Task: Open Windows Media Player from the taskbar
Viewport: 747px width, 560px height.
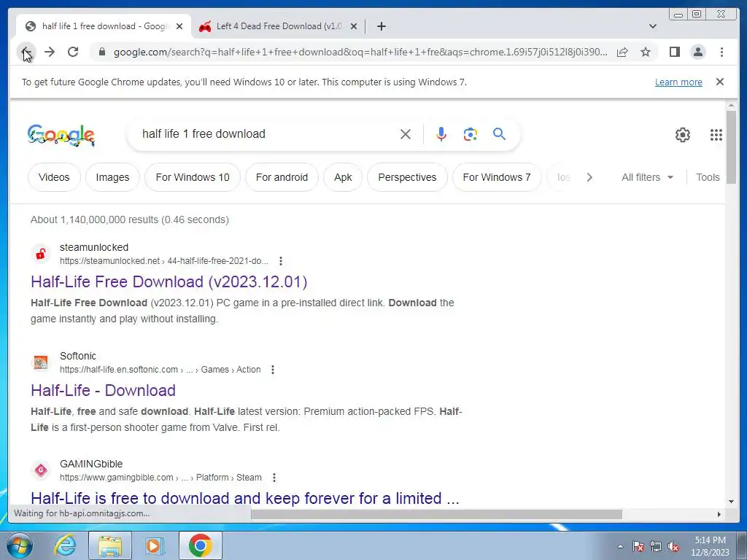Action: [155, 545]
